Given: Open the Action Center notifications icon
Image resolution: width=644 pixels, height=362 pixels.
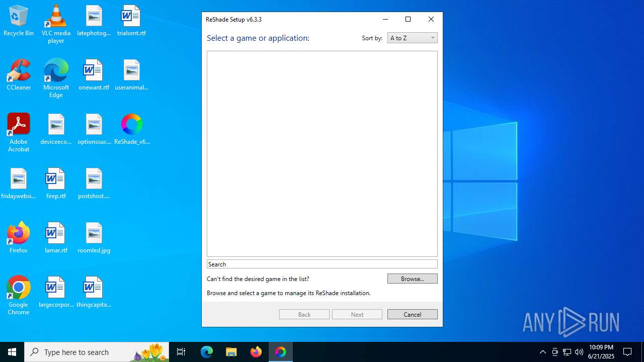Looking at the screenshot, I should coord(627,352).
